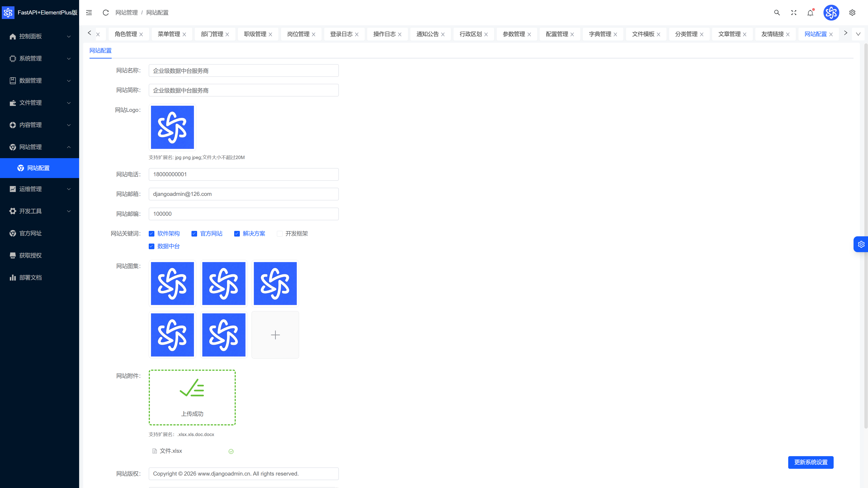The image size is (868, 488).
Task: Open the tabs dropdown chevron at far right
Action: click(858, 34)
